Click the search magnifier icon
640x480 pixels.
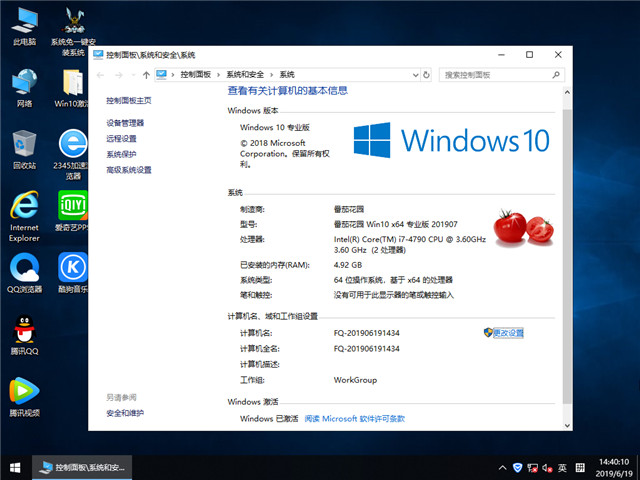coord(556,75)
